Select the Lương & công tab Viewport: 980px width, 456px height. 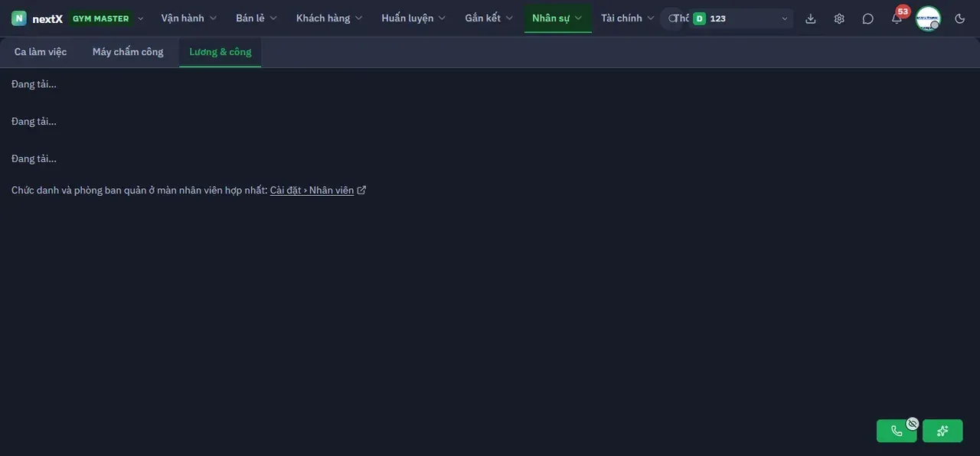[x=220, y=52]
